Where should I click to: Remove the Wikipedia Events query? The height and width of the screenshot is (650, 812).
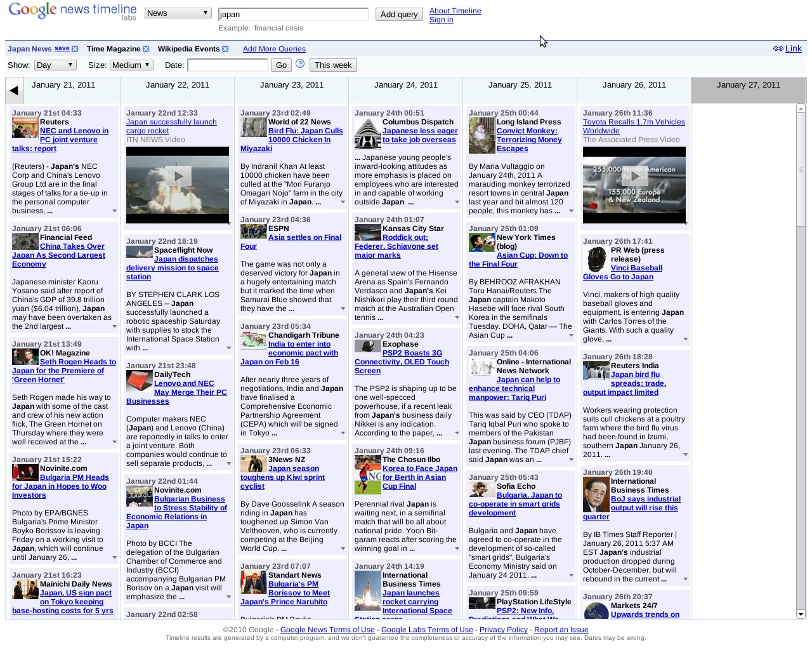click(x=225, y=49)
